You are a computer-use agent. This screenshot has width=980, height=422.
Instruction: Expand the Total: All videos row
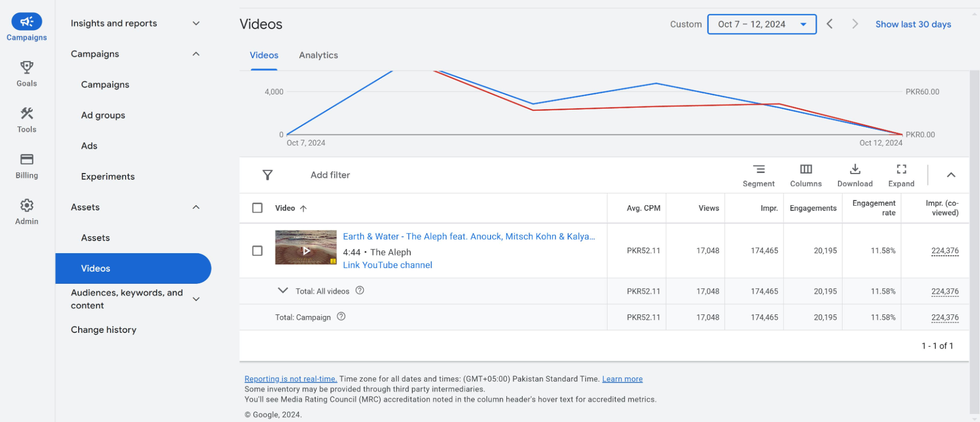click(x=283, y=291)
